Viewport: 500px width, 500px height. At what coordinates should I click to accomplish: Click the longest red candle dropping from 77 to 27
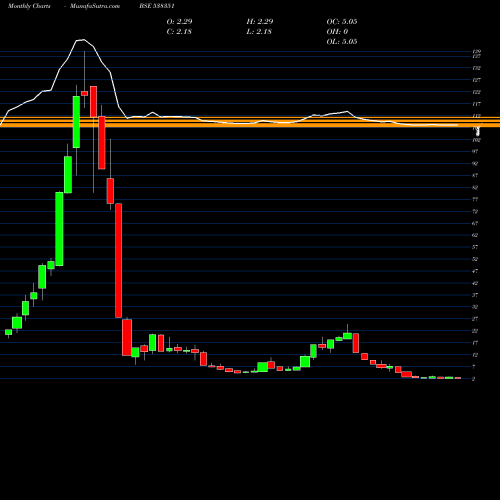(x=118, y=260)
